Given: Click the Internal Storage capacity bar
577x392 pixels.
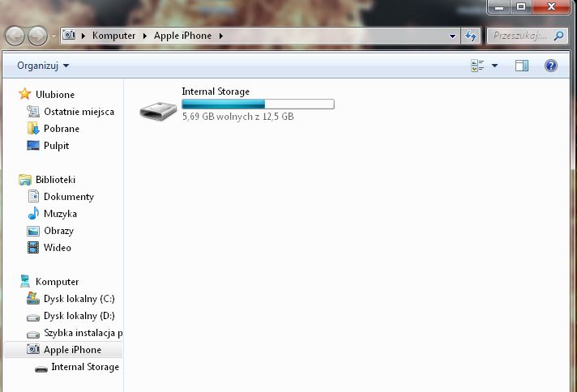Looking at the screenshot, I should 258,104.
